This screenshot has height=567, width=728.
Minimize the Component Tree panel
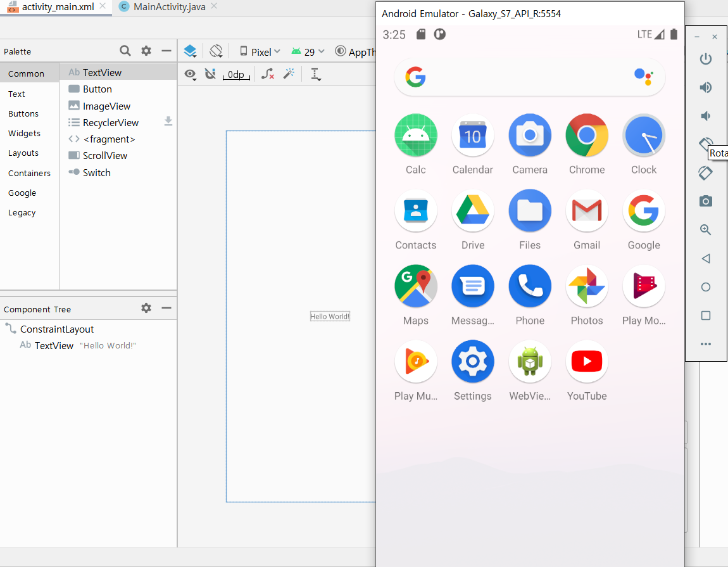(166, 308)
